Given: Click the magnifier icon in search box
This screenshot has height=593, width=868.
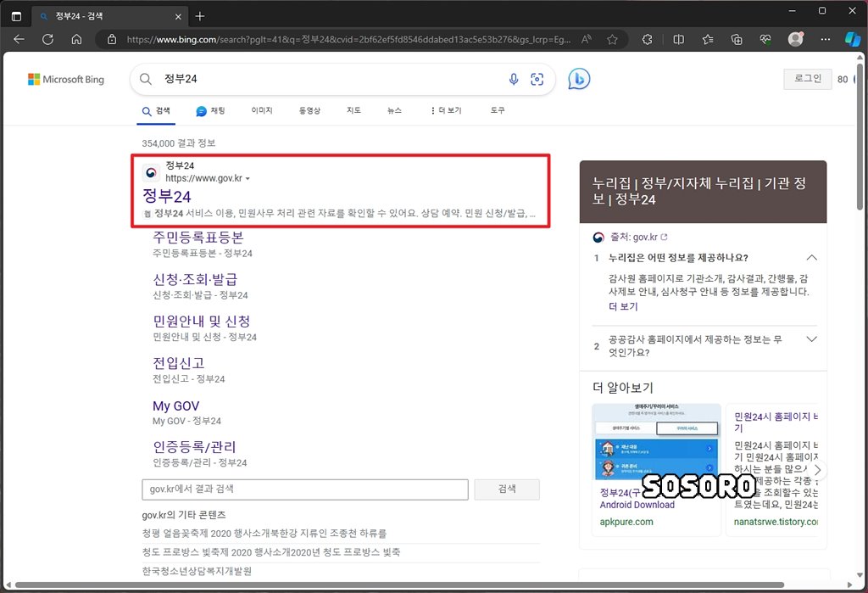Looking at the screenshot, I should (146, 79).
